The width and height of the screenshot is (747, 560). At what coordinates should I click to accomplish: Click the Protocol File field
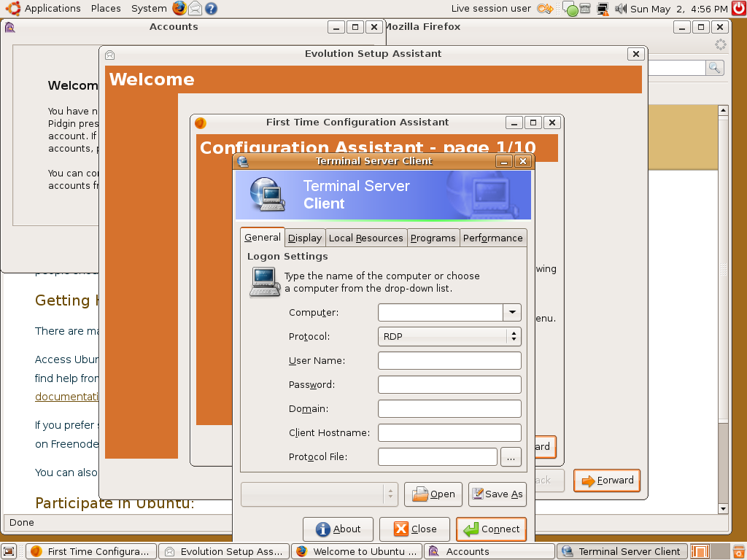(x=438, y=456)
